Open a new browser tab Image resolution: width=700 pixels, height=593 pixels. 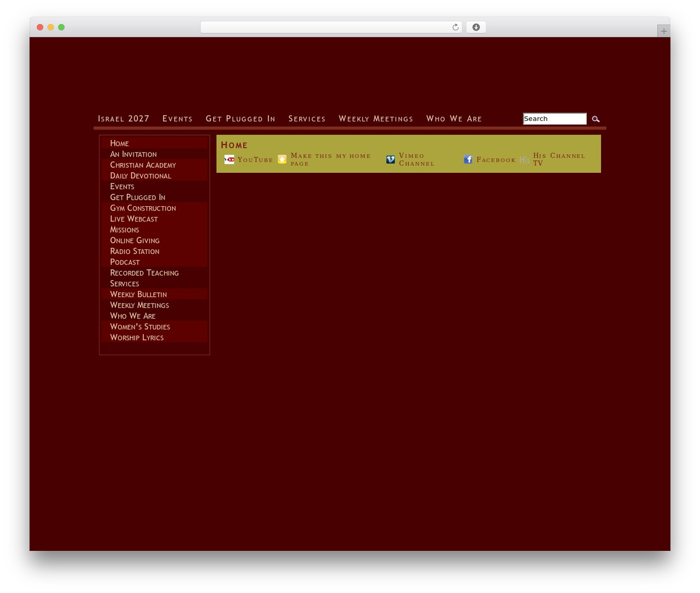click(x=663, y=31)
